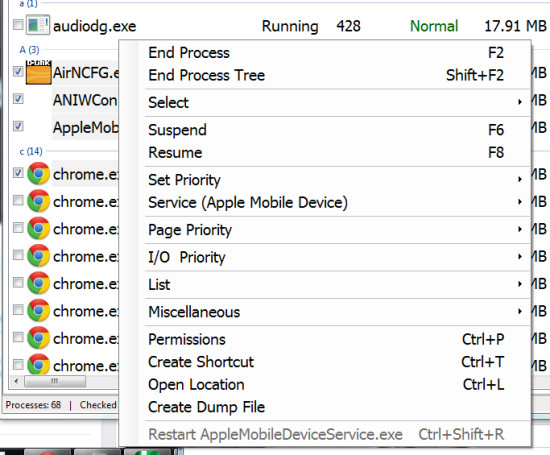Image resolution: width=550 pixels, height=455 pixels.
Task: Click the AirNCFG D-Link process icon
Action: point(39,73)
